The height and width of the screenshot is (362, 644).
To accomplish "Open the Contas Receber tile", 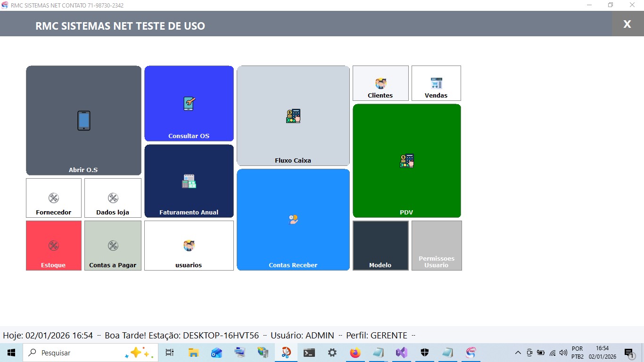I will [x=293, y=220].
